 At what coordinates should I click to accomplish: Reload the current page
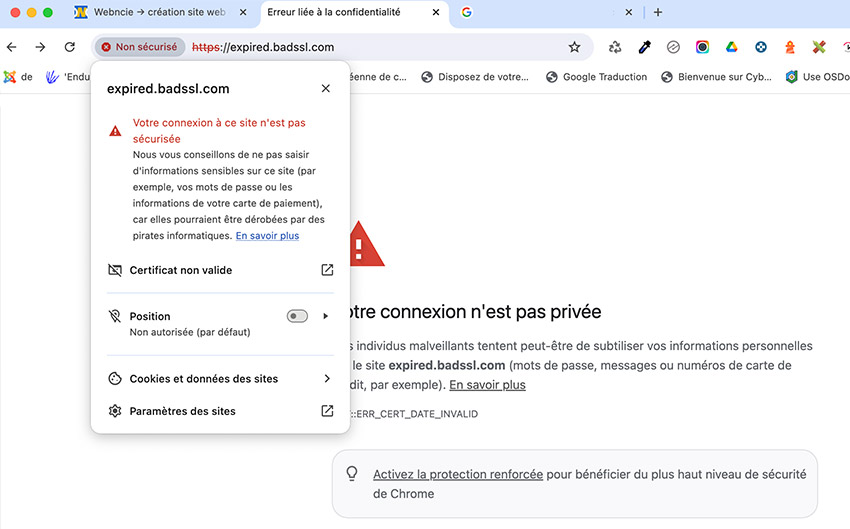[x=70, y=47]
